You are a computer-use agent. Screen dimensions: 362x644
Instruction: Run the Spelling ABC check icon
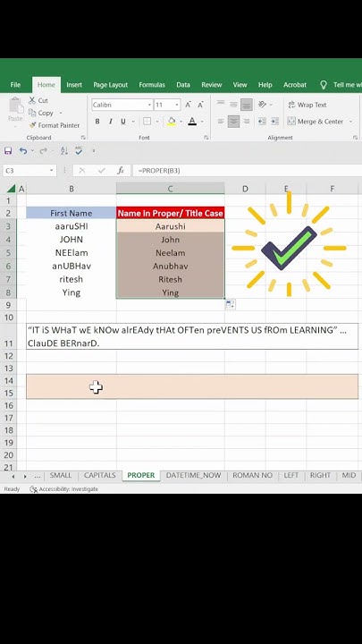79,151
